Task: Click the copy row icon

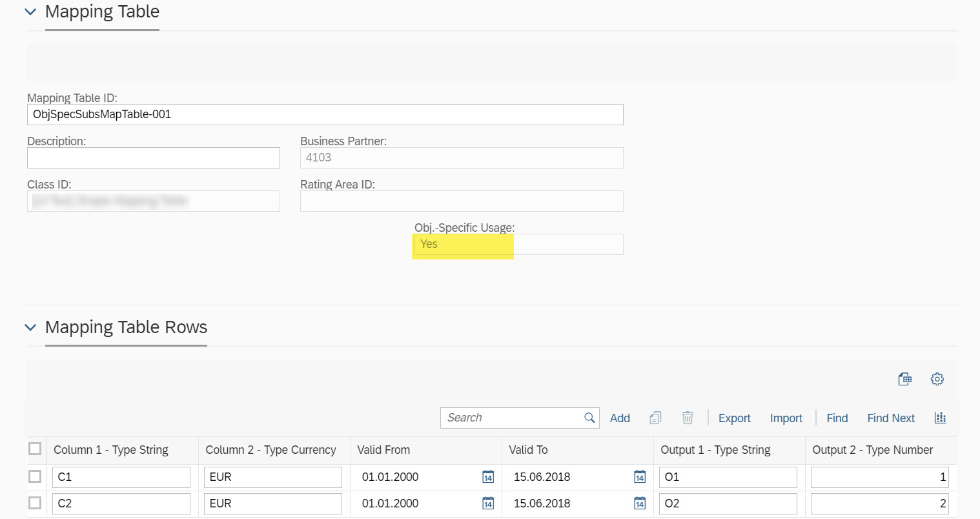Action: point(655,418)
